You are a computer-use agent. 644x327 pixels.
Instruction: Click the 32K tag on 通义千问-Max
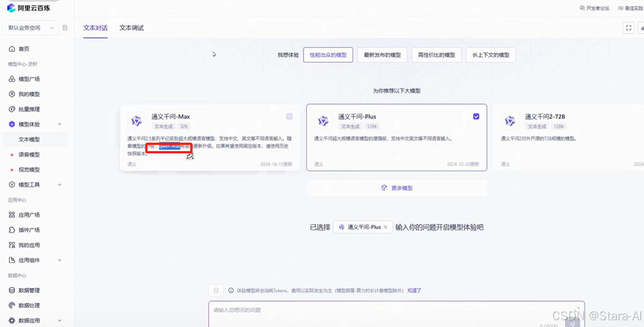[184, 127]
